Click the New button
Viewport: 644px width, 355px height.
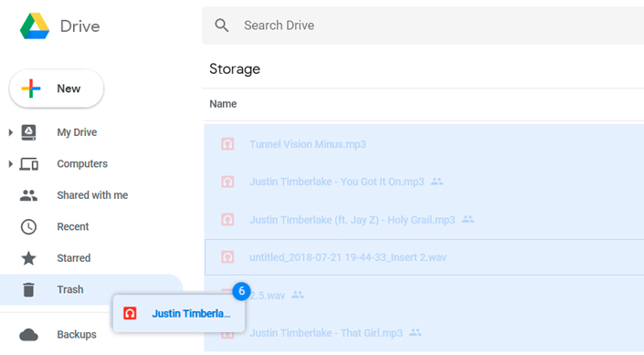pos(57,89)
